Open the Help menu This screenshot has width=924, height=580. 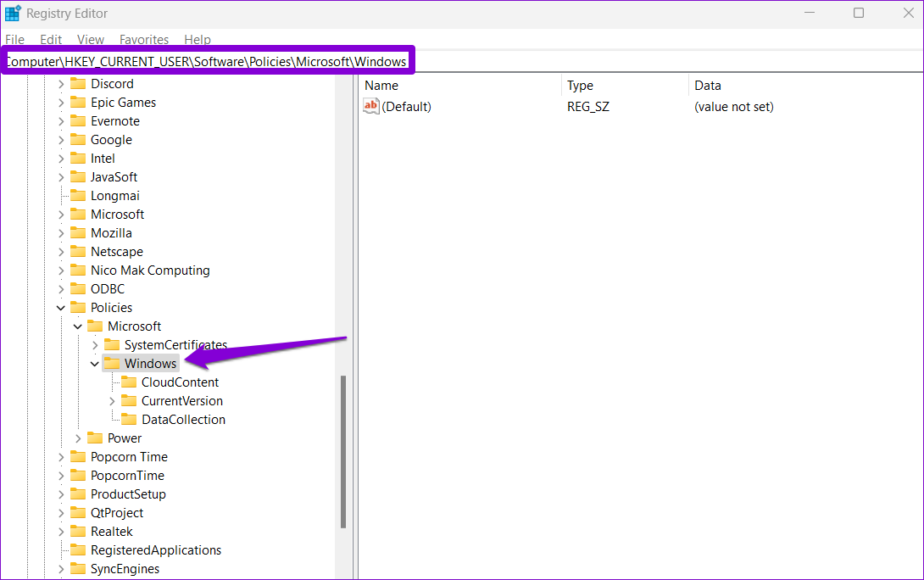tap(198, 40)
